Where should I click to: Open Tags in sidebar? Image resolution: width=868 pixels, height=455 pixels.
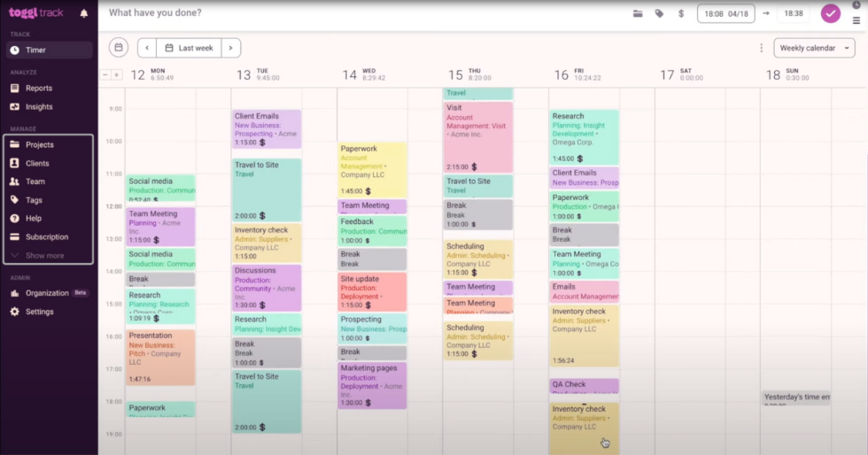click(x=34, y=200)
